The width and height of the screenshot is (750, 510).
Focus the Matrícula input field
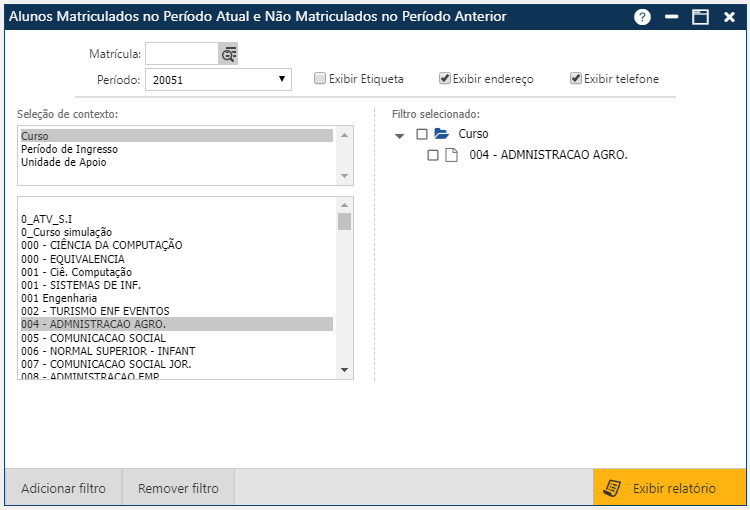pos(182,54)
